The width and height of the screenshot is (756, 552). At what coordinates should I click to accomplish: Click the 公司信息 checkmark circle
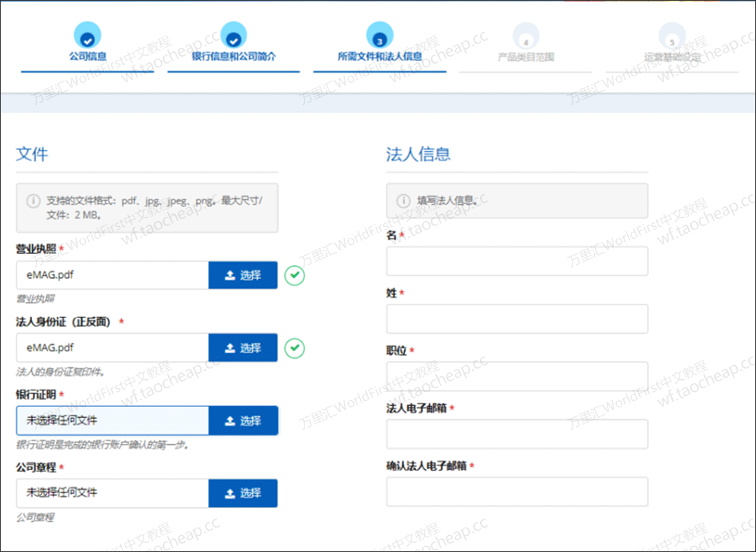[87, 35]
